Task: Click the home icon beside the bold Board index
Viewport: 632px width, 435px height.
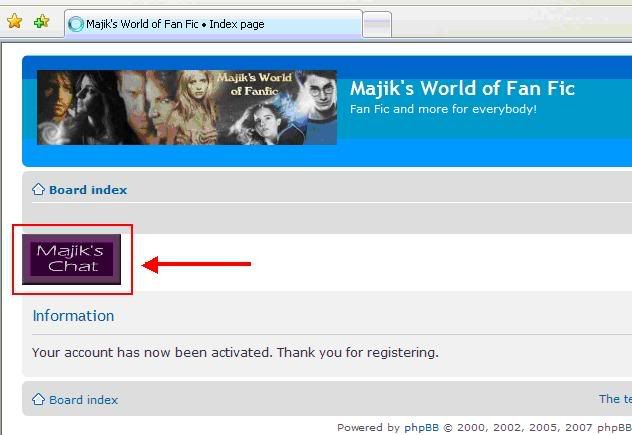Action: click(38, 189)
